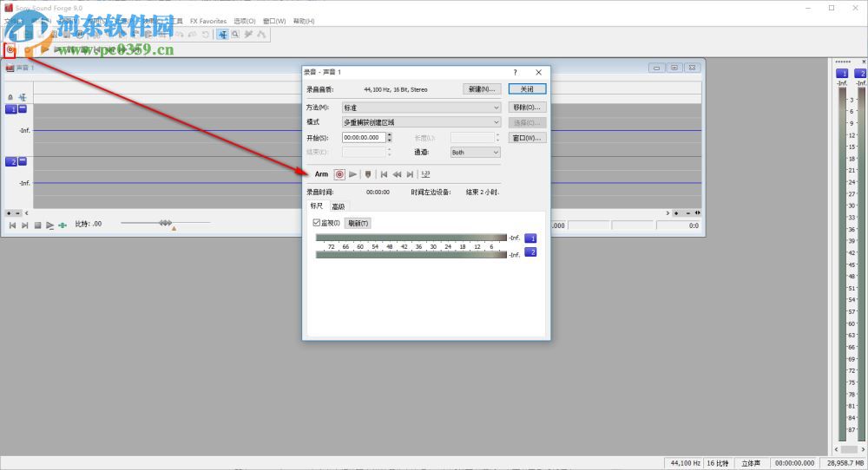The height and width of the screenshot is (470, 868).
Task: Click the Play icon in the Record dialog transport
Action: (352, 174)
